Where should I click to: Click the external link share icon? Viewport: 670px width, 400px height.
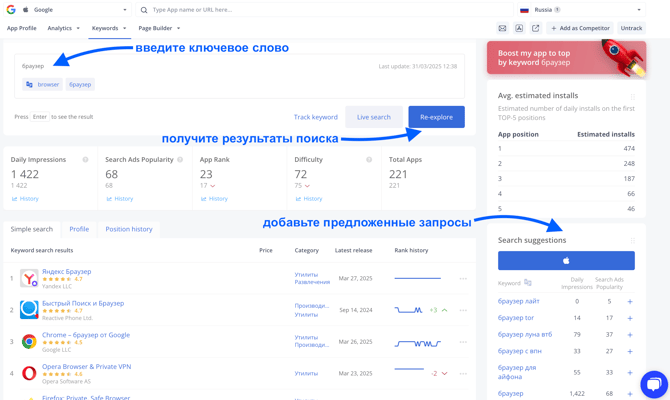click(x=535, y=28)
